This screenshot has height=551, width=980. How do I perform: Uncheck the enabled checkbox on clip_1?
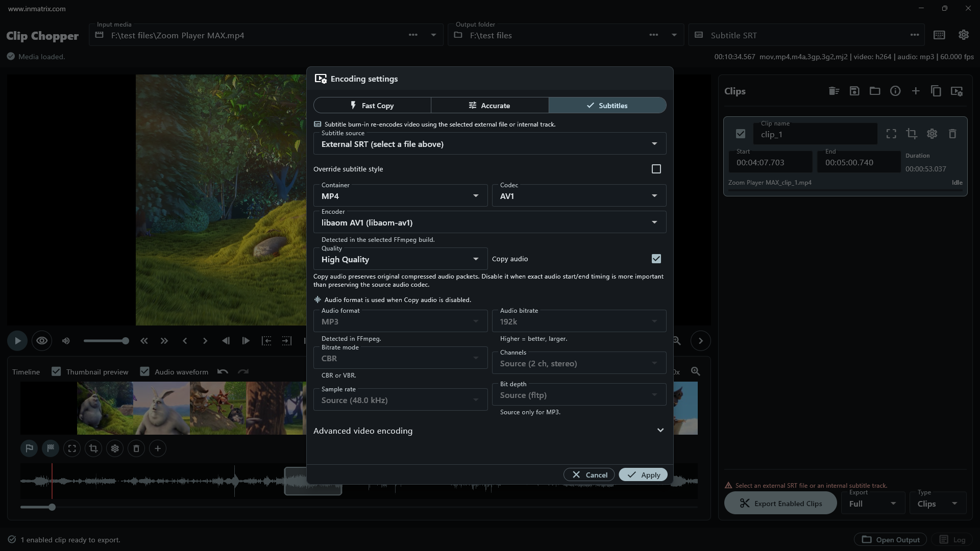[x=741, y=134]
